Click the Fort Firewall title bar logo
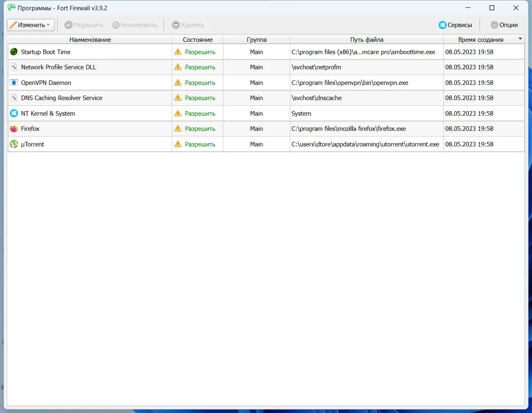532x413 pixels. [x=11, y=8]
